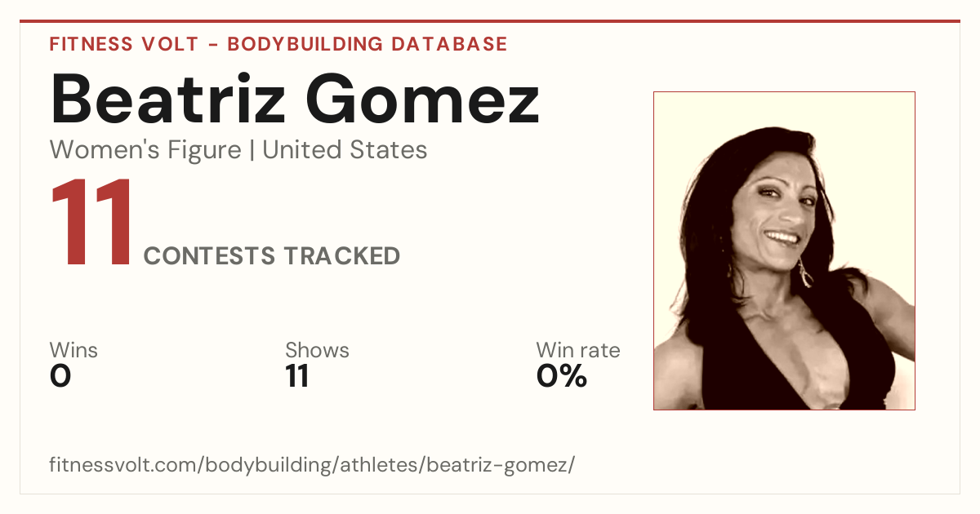Click the 'Win rate' stat label

[578, 351]
